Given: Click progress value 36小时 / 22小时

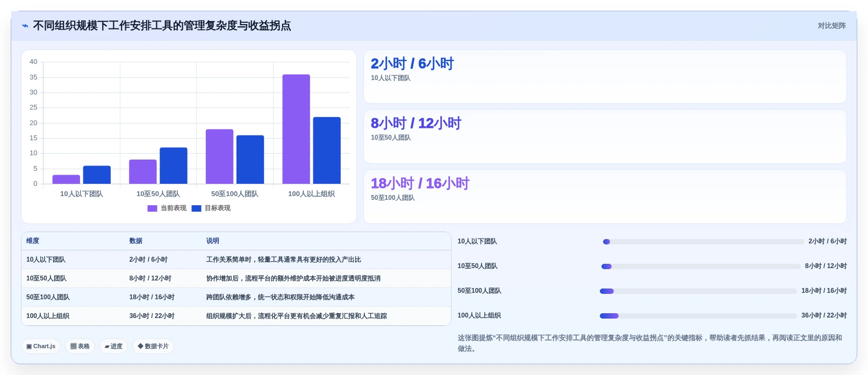Looking at the screenshot, I should 824,316.
